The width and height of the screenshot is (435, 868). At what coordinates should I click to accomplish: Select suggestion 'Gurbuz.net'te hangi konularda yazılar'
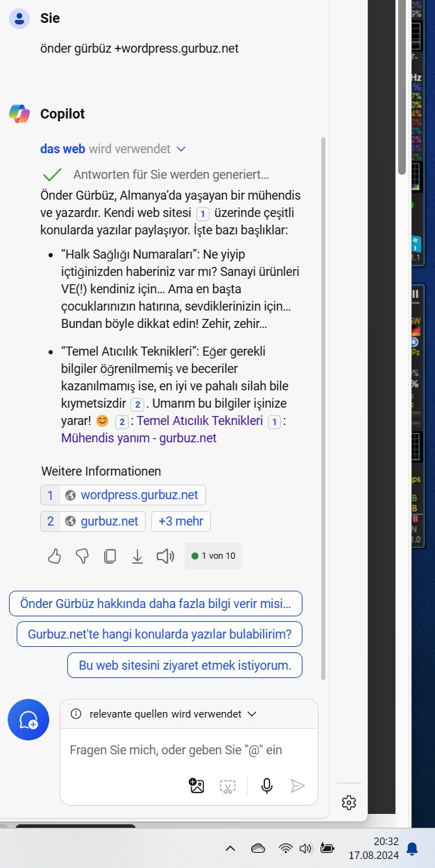click(x=159, y=634)
